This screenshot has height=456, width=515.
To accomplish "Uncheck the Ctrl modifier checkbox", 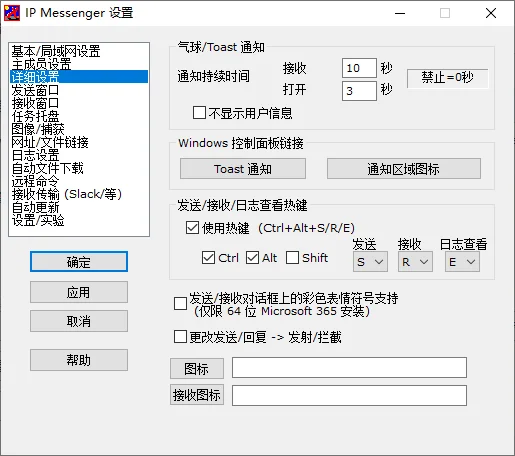I will point(208,257).
